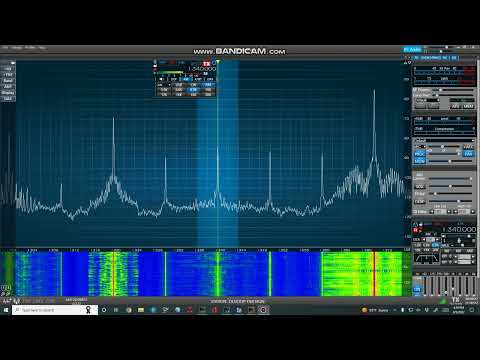Open the Settings menu
This screenshot has height=360, width=480.
(x=17, y=48)
